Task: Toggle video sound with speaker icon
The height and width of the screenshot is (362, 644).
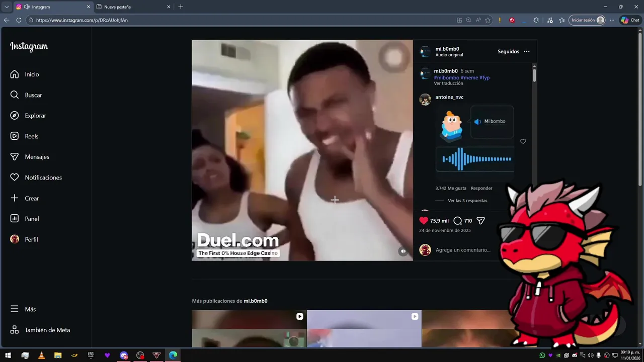Action: pos(403,251)
